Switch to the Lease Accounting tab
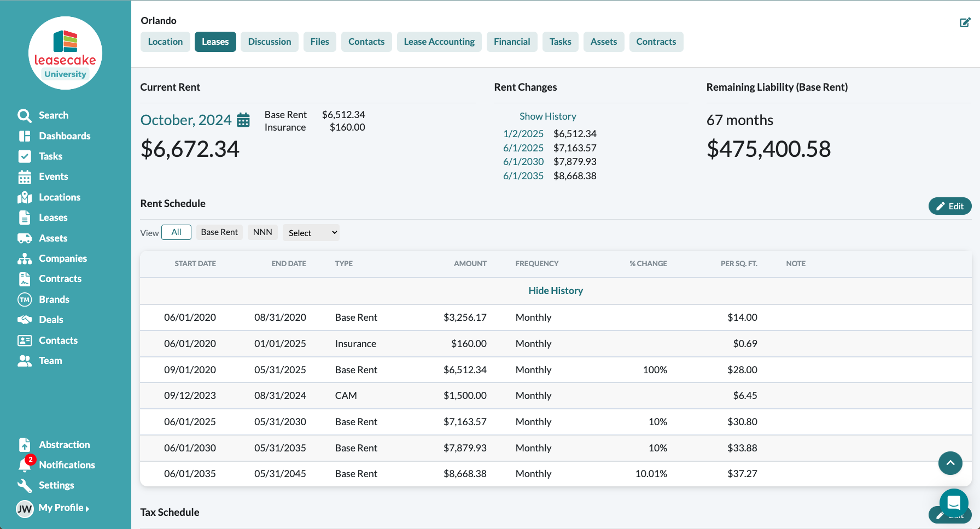 coord(439,42)
